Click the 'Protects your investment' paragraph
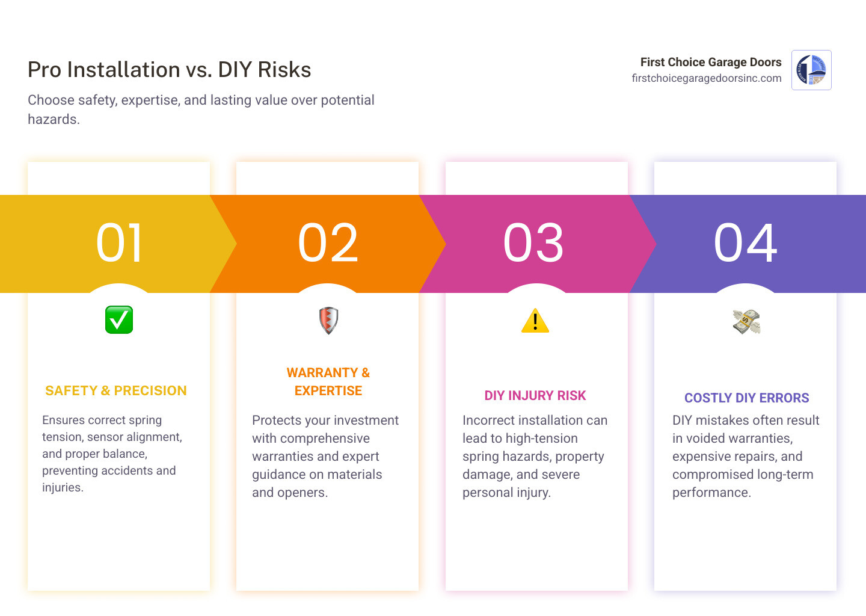The width and height of the screenshot is (866, 616). coord(325,456)
